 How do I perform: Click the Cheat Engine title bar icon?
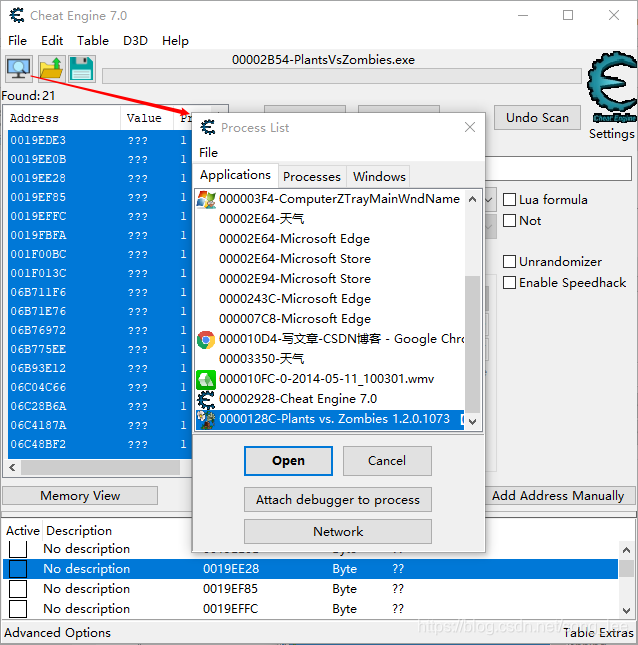[x=17, y=15]
